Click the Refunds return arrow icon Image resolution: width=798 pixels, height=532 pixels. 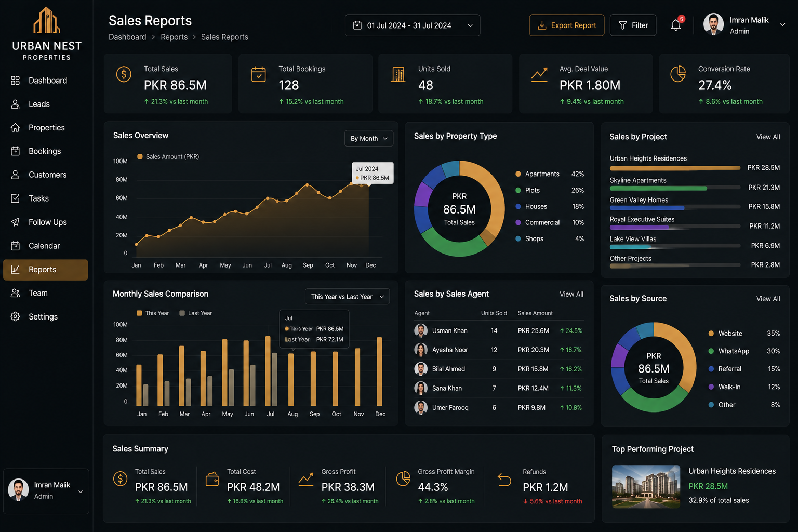[x=504, y=479]
